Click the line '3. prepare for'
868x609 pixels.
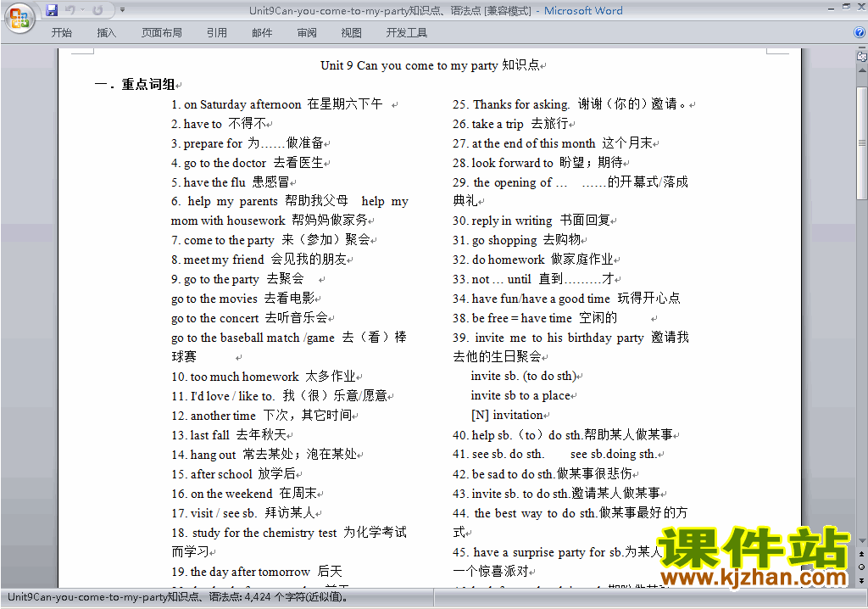click(247, 143)
